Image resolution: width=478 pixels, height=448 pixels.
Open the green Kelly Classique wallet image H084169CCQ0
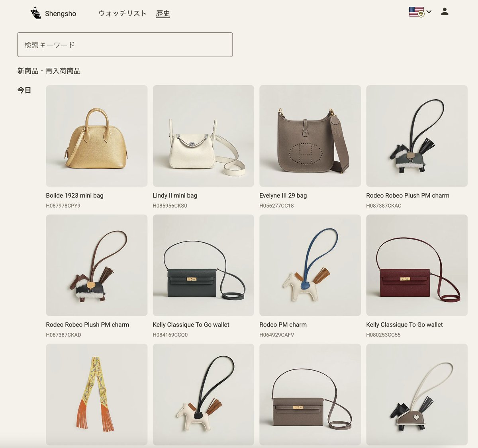pyautogui.click(x=204, y=265)
